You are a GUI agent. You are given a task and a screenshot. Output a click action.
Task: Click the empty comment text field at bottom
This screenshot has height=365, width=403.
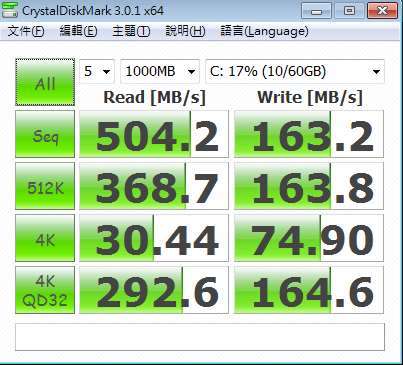pos(200,337)
